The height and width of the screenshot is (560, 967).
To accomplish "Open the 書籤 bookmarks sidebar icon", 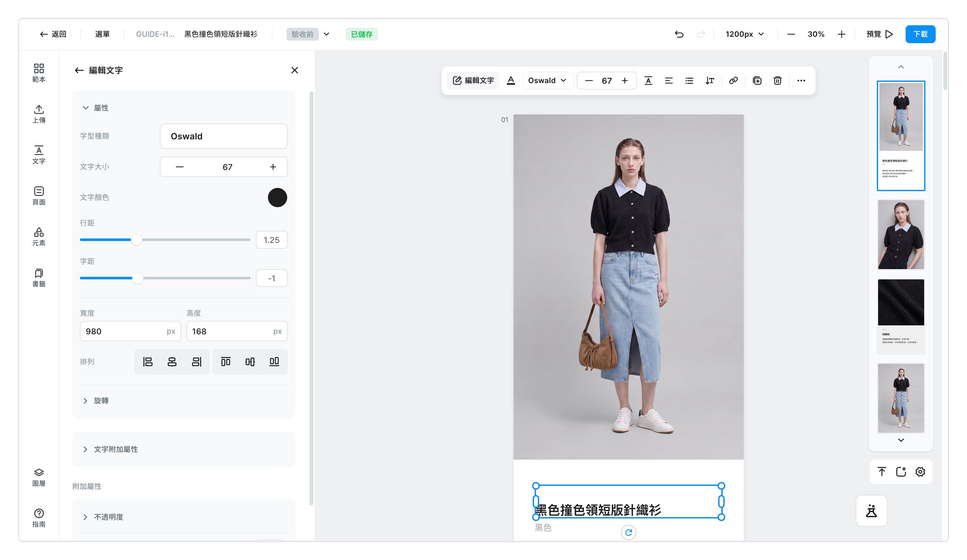I will click(x=39, y=278).
